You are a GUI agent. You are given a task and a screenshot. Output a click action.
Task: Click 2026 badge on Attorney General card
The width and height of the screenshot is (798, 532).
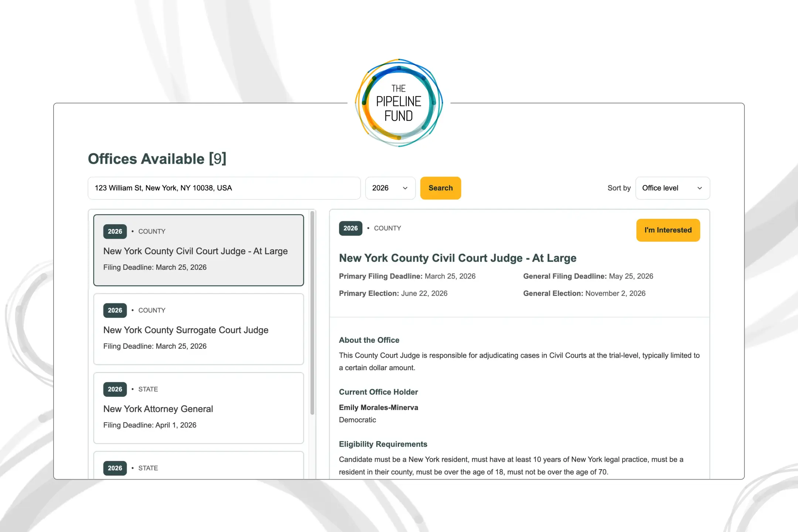click(115, 389)
